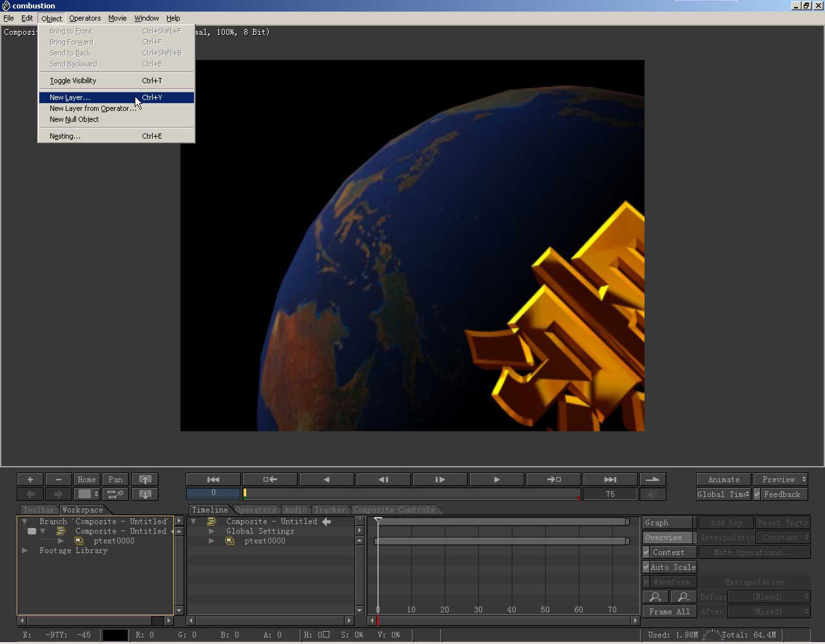Jump to the last frame
825x644 pixels.
[x=610, y=480]
